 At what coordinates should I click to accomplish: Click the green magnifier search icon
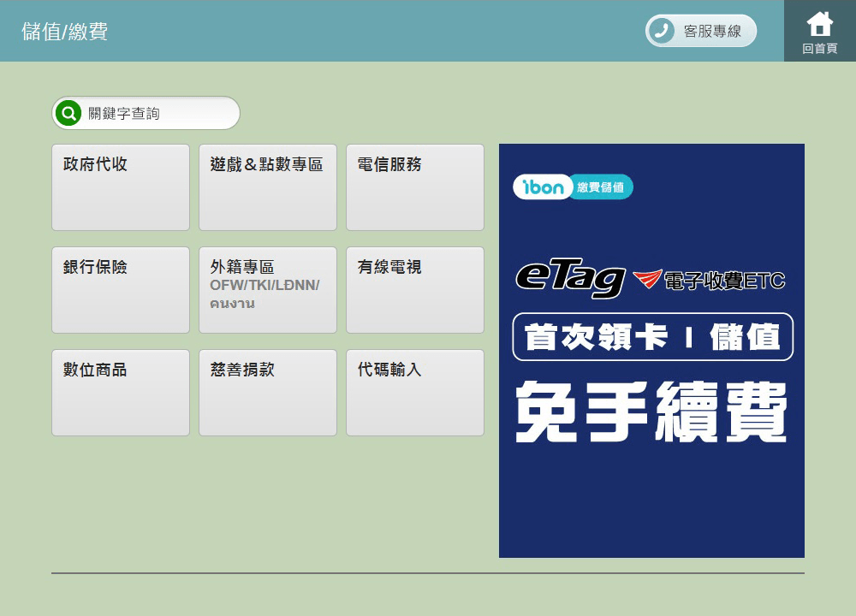tap(68, 113)
